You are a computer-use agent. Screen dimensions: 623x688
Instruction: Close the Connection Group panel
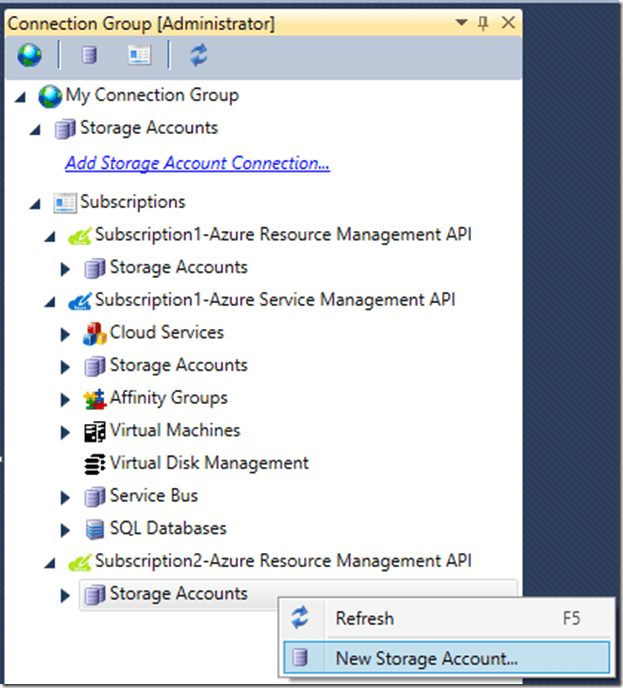pyautogui.click(x=508, y=22)
